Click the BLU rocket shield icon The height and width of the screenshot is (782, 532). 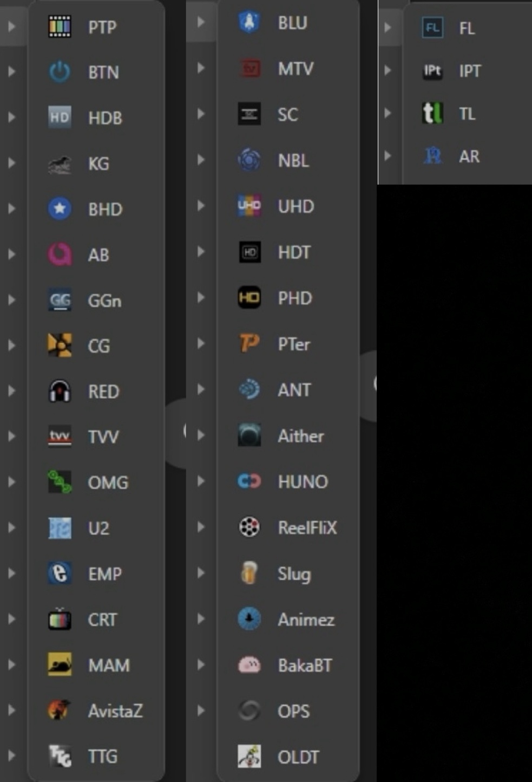point(249,23)
